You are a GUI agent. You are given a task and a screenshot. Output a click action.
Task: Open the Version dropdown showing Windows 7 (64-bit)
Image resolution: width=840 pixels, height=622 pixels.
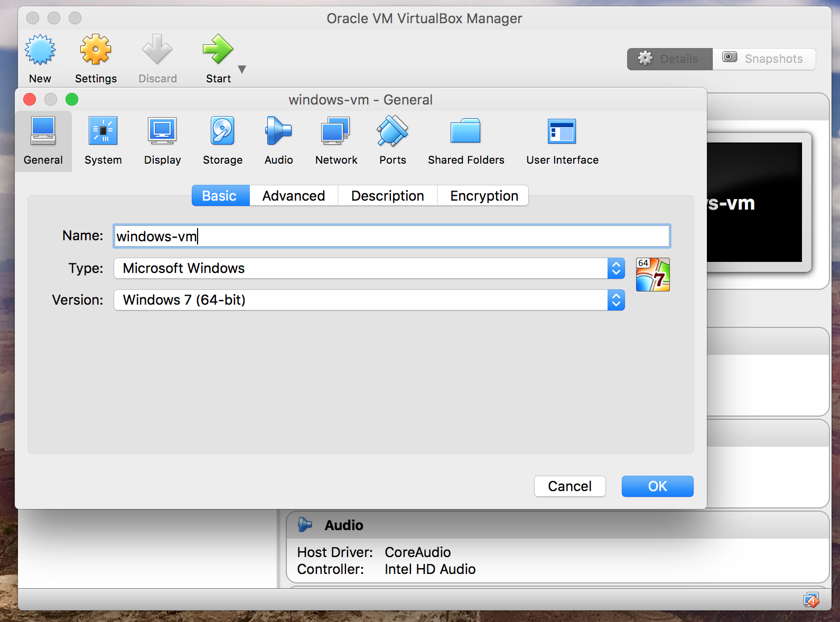tap(369, 300)
